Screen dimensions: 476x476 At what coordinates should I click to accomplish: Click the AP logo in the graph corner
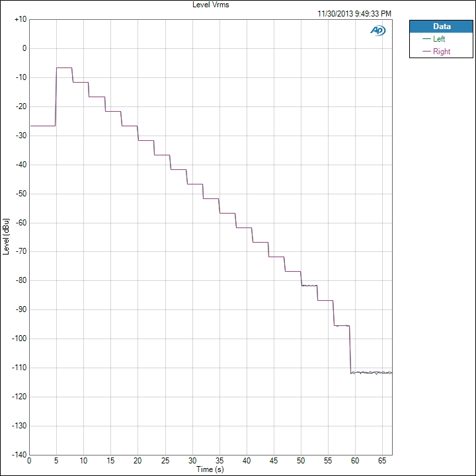[x=378, y=30]
